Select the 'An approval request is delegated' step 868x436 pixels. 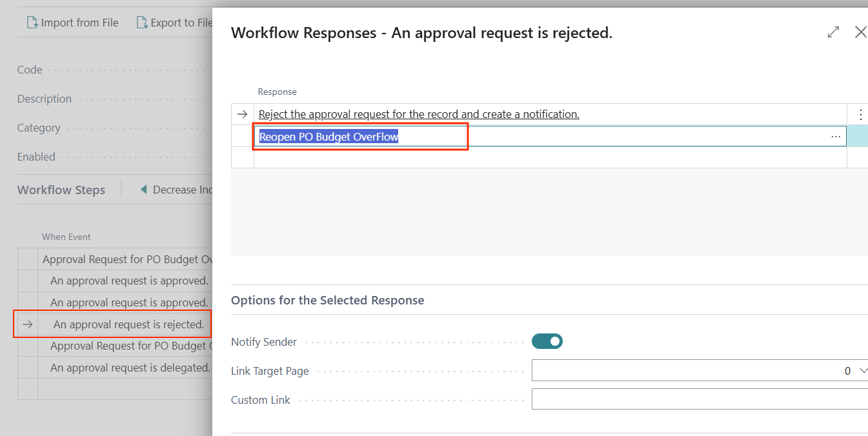pos(130,368)
